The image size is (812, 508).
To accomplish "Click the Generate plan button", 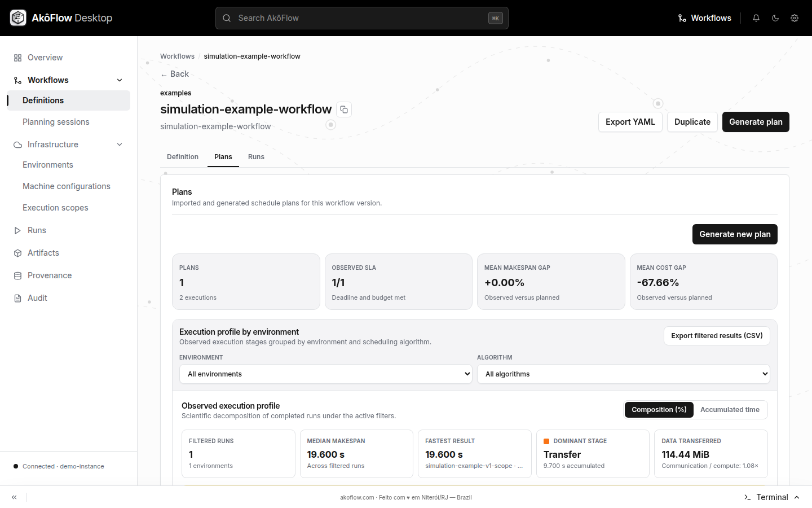I will tap(756, 122).
